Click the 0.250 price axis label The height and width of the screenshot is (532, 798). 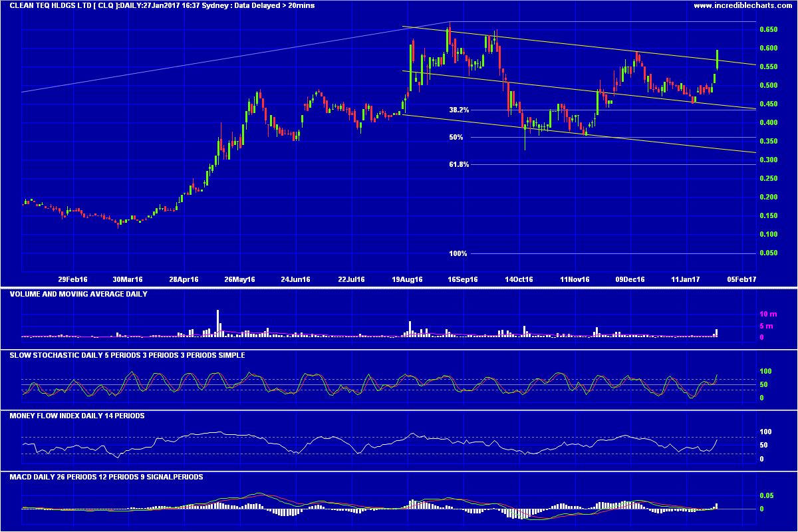[768, 179]
